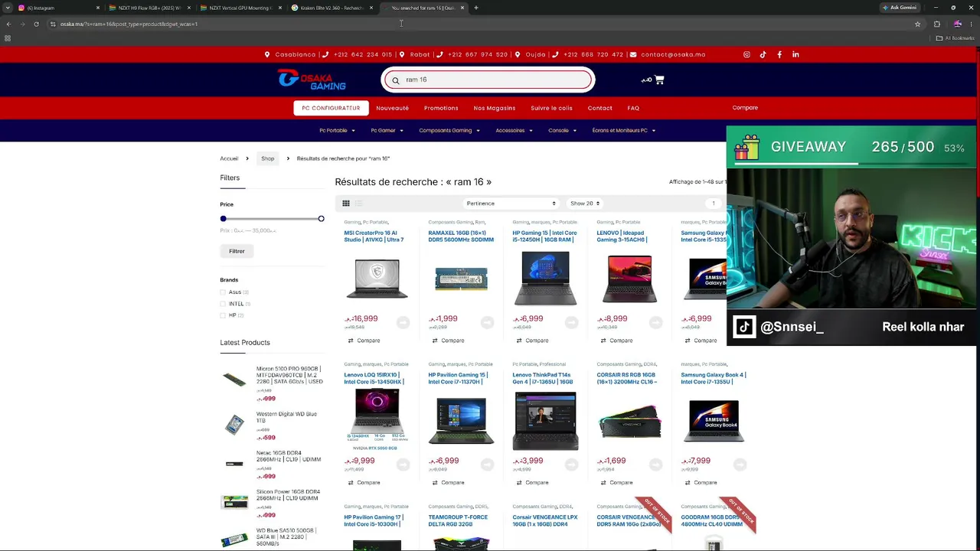This screenshot has height=551, width=980.
Task: Click the contact@osaka.ma email link
Action: [x=668, y=54]
